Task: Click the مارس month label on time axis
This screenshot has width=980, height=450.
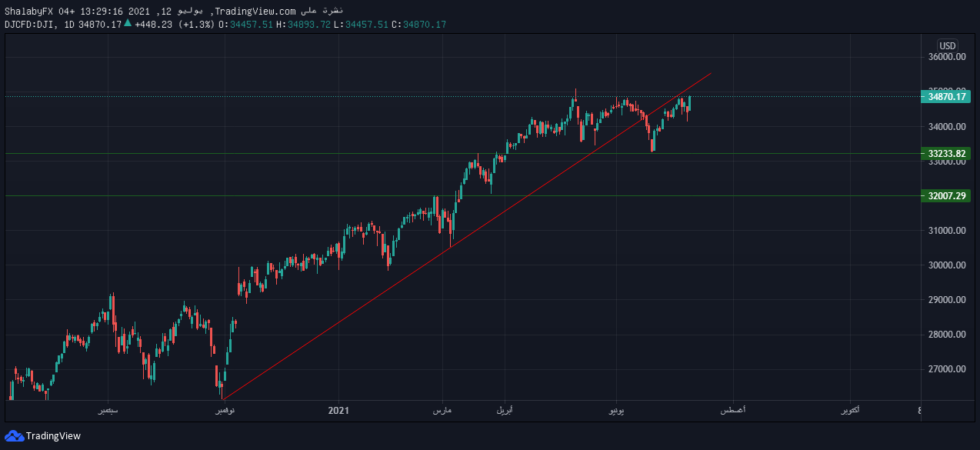Action: tap(442, 411)
